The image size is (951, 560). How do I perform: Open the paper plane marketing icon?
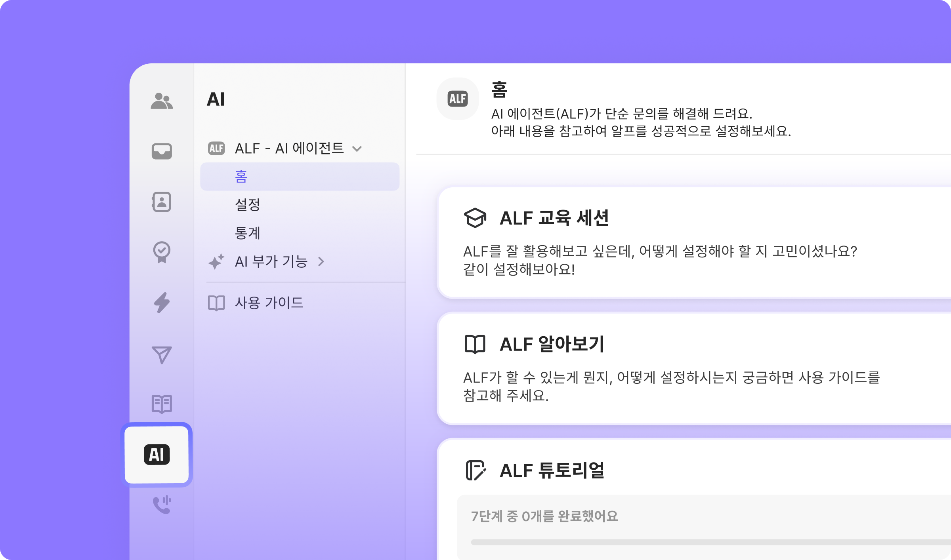[162, 354]
